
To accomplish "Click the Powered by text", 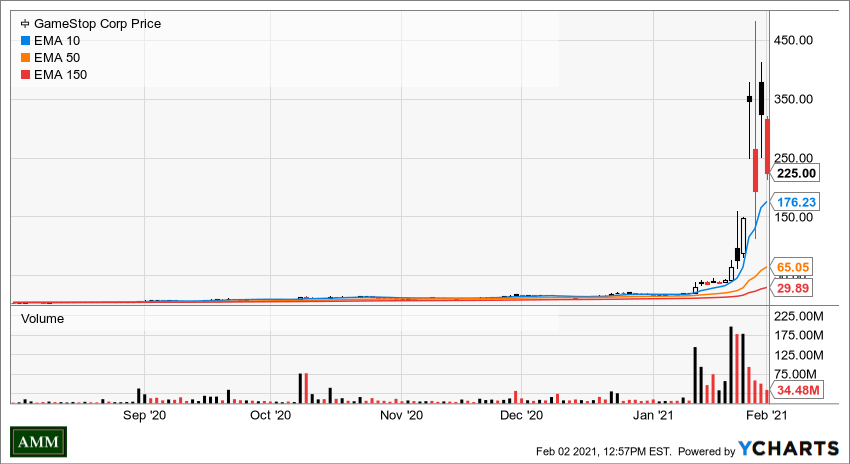I will pos(706,451).
